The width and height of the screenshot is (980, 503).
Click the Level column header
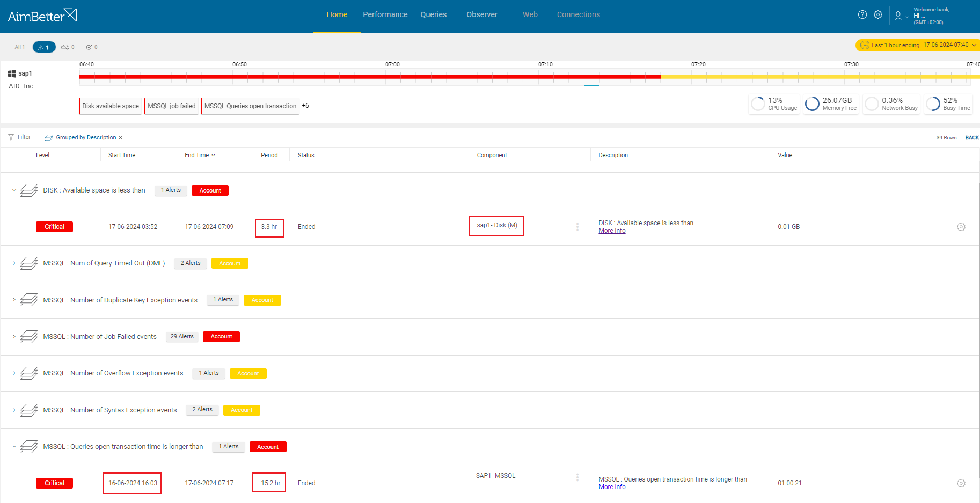(x=42, y=155)
